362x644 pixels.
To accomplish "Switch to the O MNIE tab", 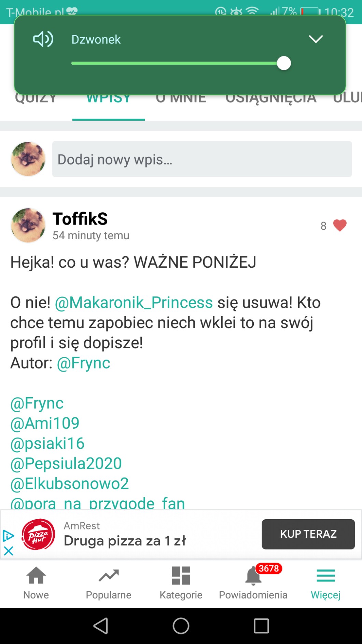I will coord(181,99).
